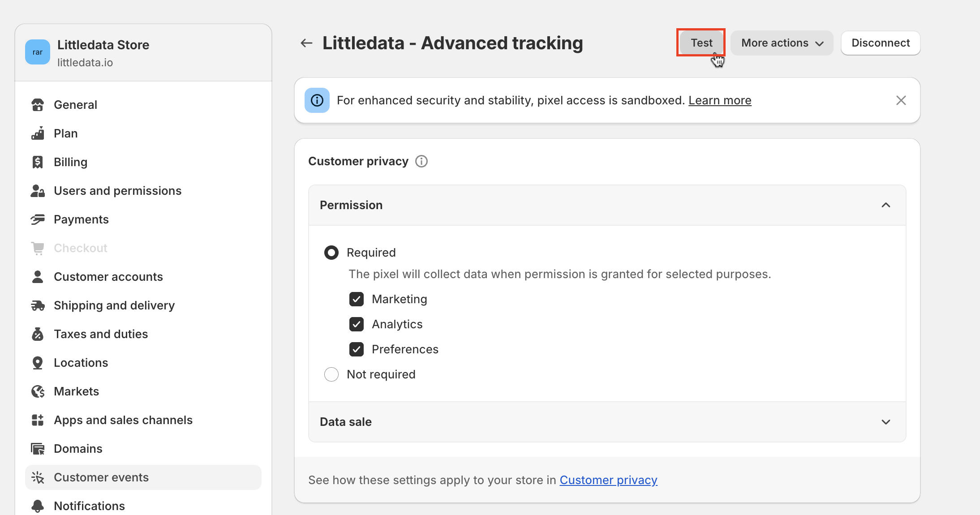Open Billing settings menu item
The width and height of the screenshot is (980, 515).
[x=143, y=162]
